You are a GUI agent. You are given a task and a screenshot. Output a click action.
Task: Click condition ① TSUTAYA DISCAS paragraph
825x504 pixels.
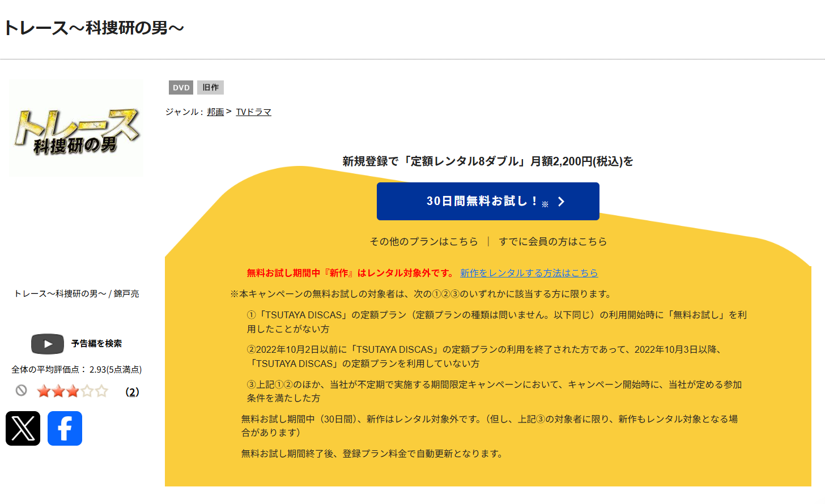pyautogui.click(x=497, y=322)
